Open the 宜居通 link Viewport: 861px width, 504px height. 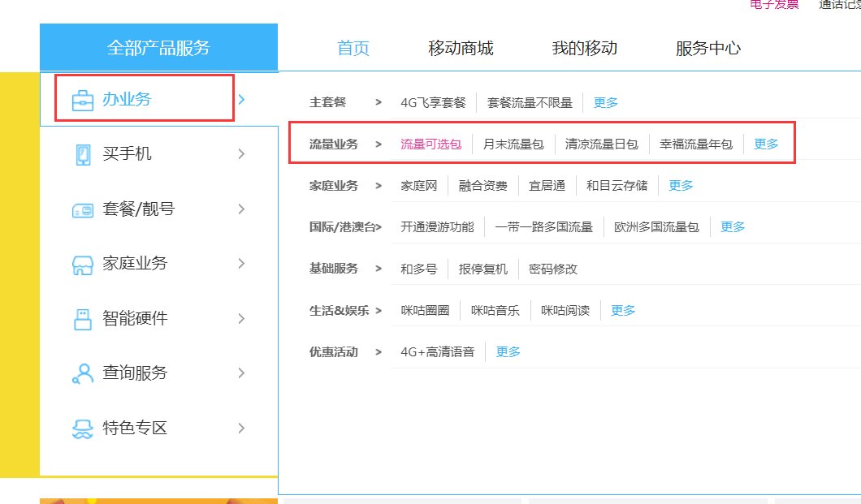547,186
